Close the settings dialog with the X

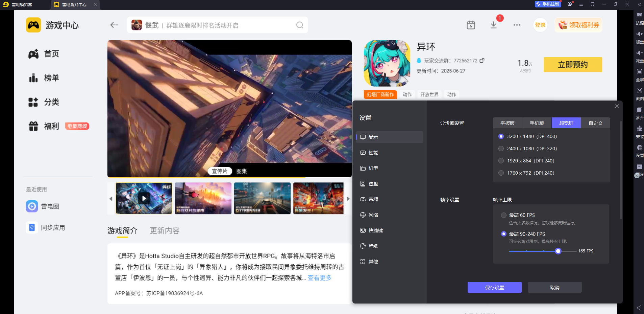pyautogui.click(x=617, y=106)
